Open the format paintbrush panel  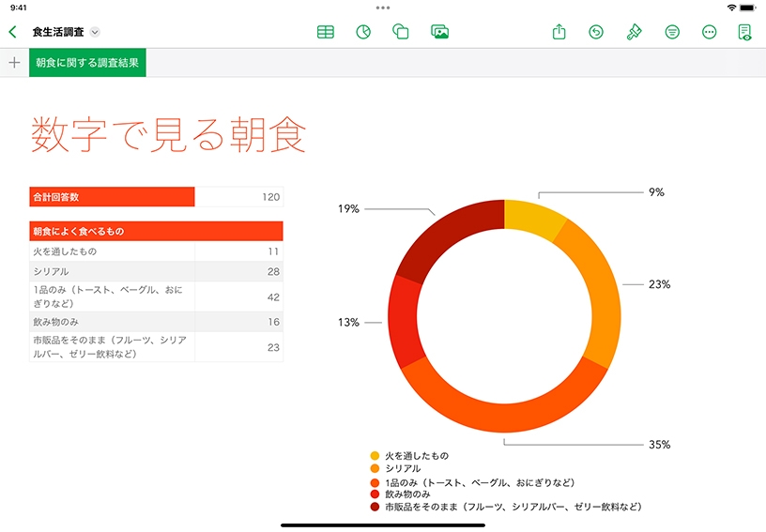[635, 32]
